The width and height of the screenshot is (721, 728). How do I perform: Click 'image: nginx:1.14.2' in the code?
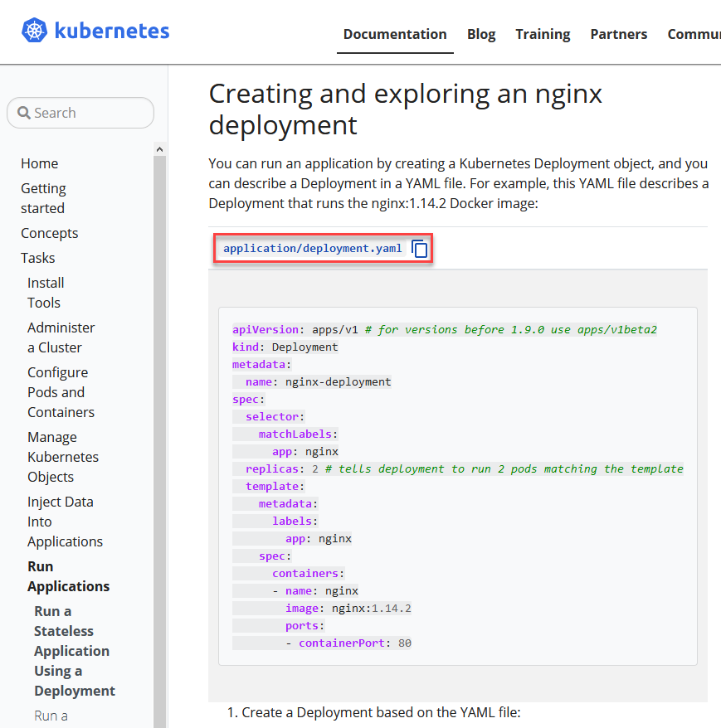point(348,609)
